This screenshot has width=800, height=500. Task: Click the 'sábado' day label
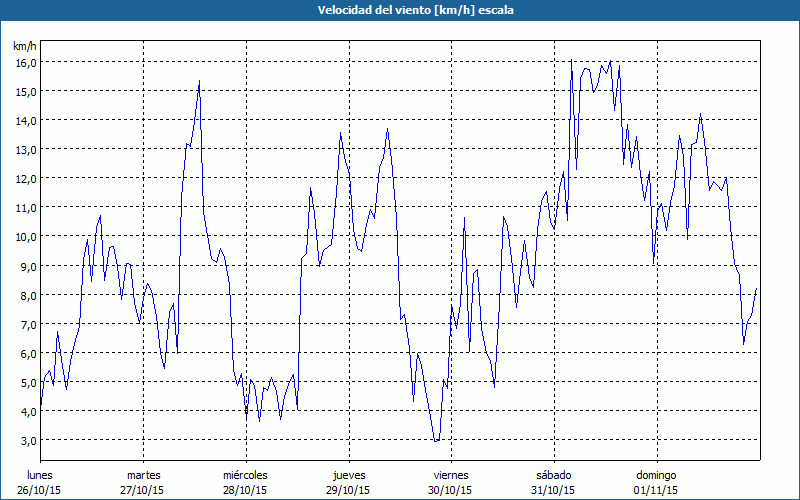click(x=553, y=475)
